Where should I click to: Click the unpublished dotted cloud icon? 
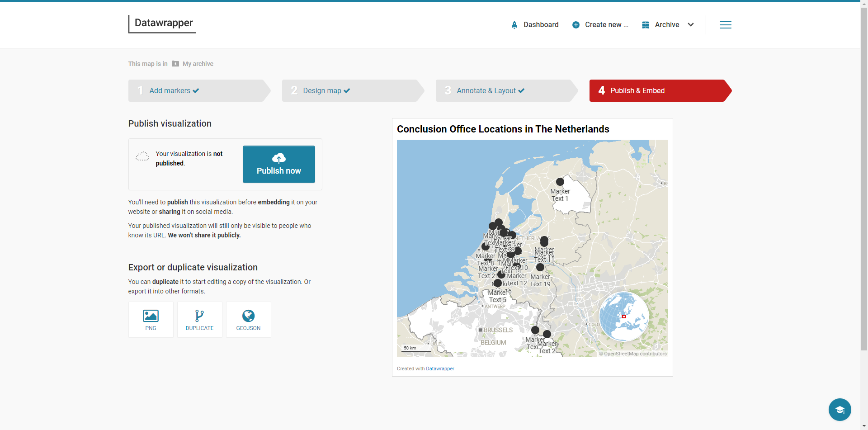142,156
